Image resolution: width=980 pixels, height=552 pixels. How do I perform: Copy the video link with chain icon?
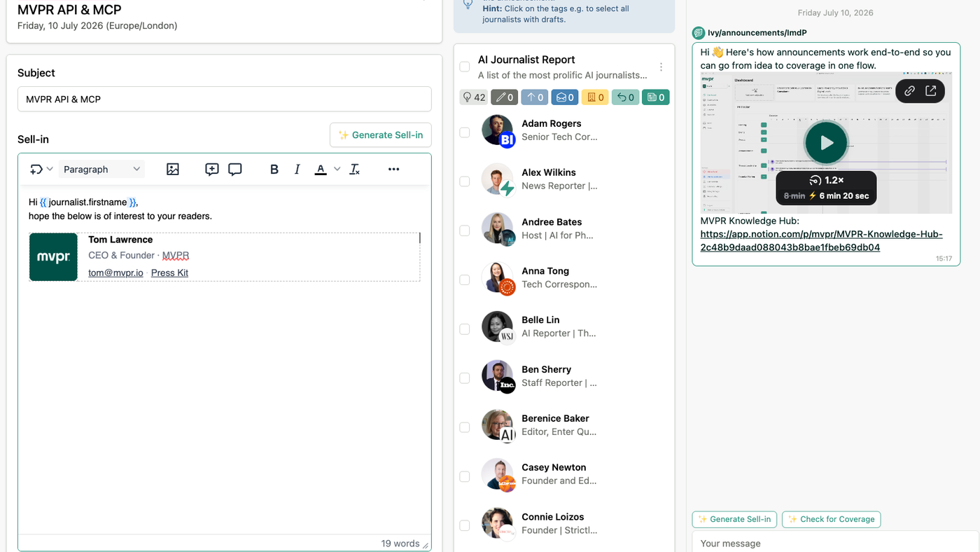coord(909,91)
